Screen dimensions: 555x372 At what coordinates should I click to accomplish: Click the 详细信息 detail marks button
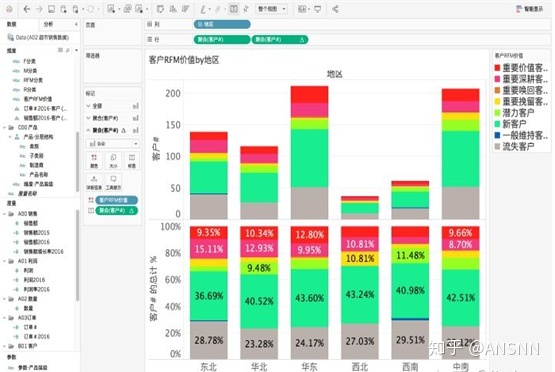(94, 182)
